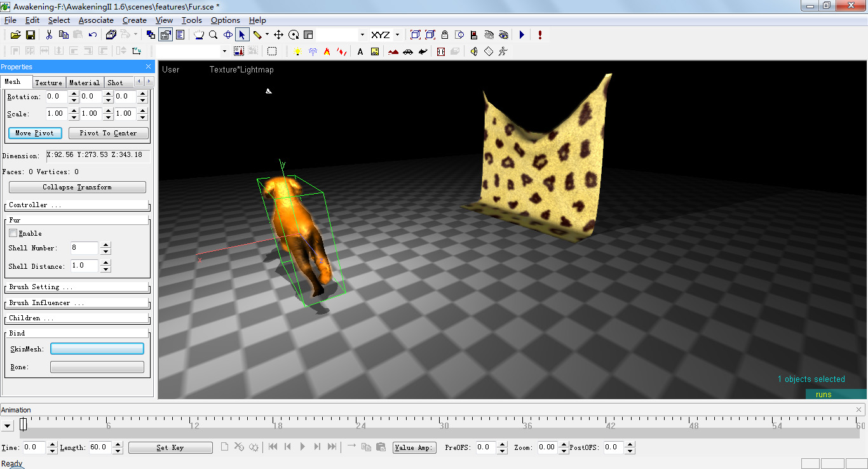
Task: Select the arrow selection tool
Action: (242, 34)
